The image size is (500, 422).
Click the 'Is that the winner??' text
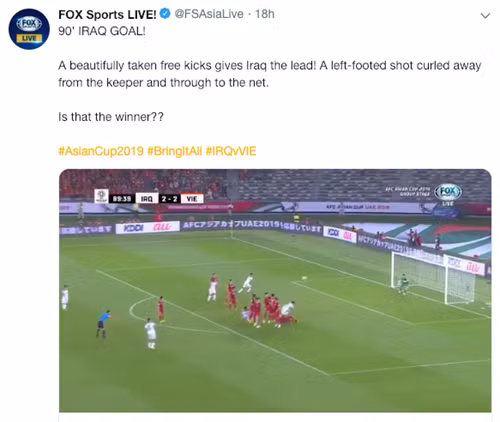point(111,117)
